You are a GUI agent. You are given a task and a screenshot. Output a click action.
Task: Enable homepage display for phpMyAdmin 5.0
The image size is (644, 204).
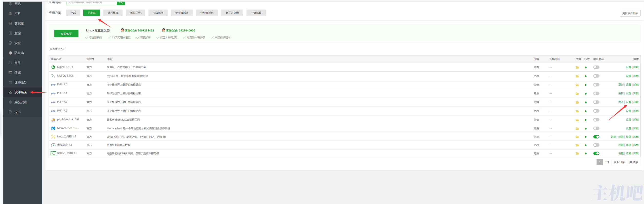point(596,120)
